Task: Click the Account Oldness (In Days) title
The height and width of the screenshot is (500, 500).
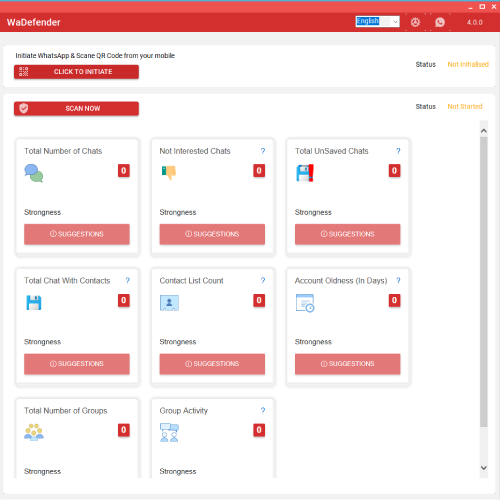Action: (341, 281)
